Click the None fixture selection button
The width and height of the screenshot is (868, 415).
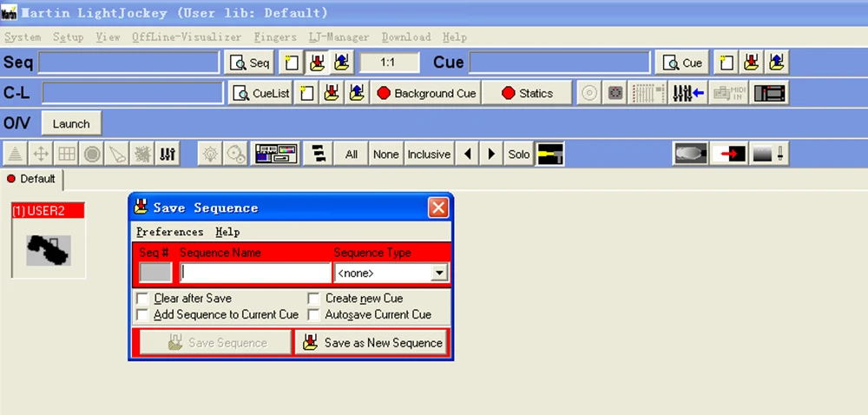(x=386, y=154)
